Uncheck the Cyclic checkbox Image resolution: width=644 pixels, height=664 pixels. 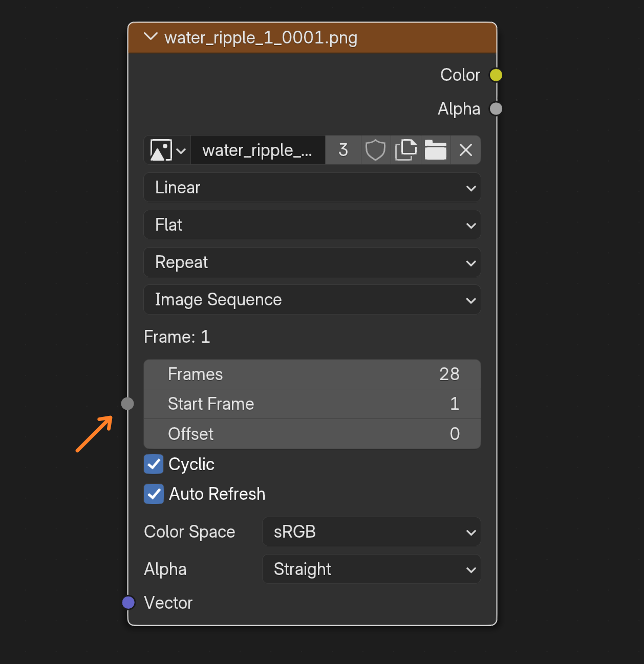click(x=154, y=464)
